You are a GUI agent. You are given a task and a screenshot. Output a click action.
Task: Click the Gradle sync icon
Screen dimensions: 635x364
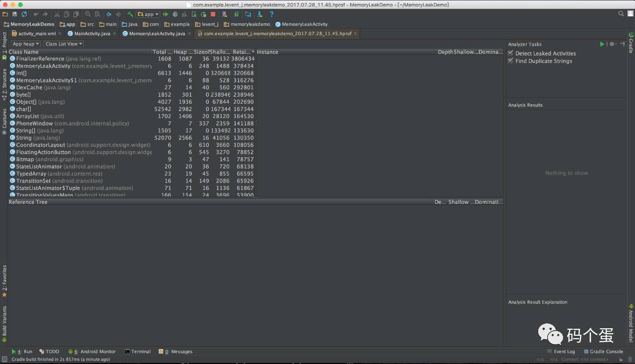click(x=236, y=14)
